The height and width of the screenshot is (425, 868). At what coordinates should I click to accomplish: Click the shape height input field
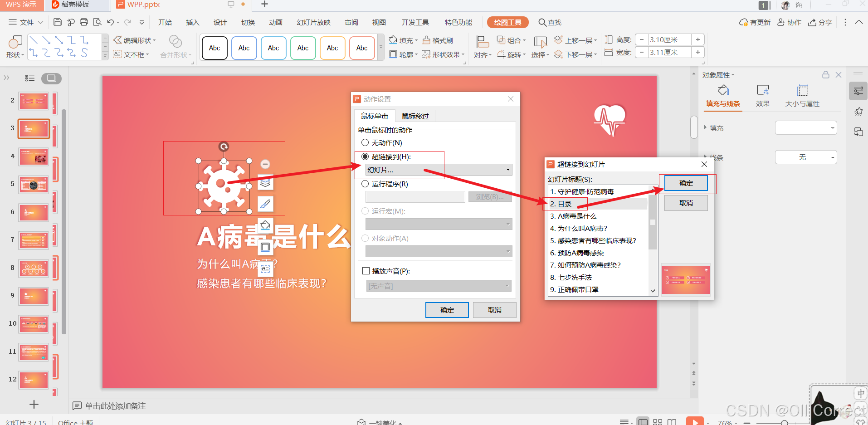click(669, 39)
